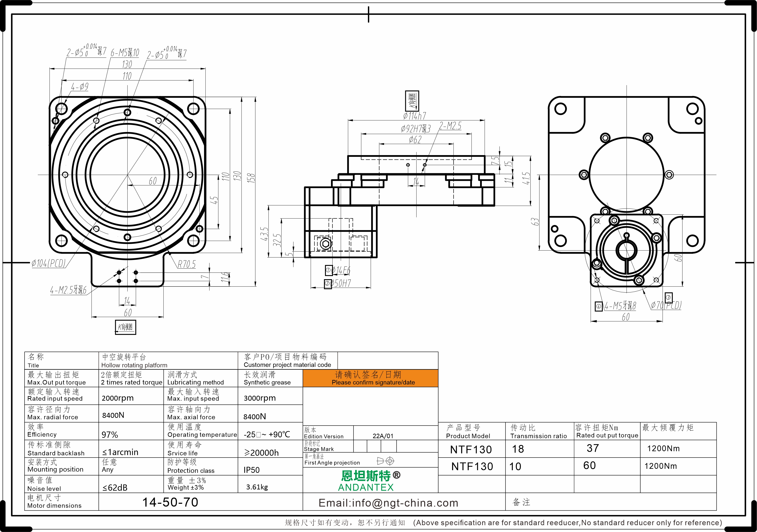757x532 pixels.
Task: Select the 1200Nm value beside ratio 18
Action: (x=663, y=449)
